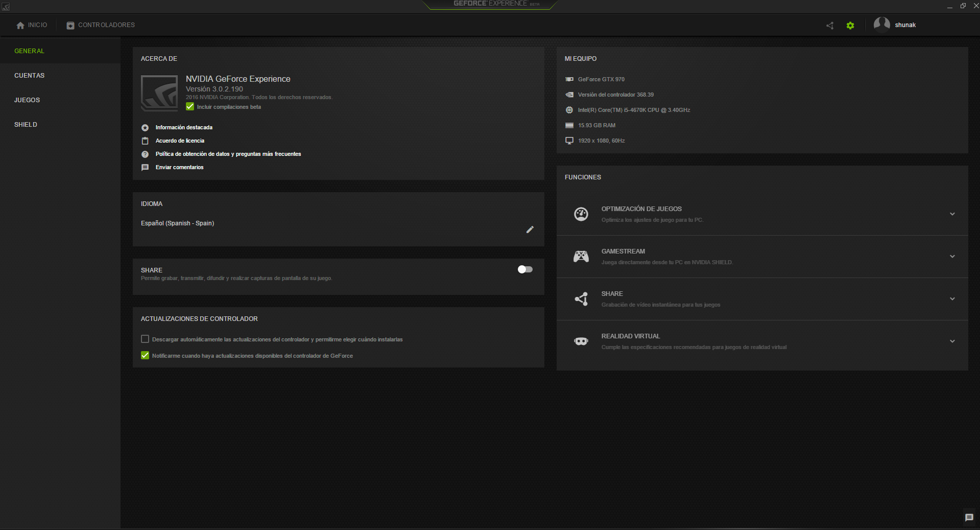Click the RAM icon beside 15.93 GB RAM
The width and height of the screenshot is (980, 530).
[569, 125]
